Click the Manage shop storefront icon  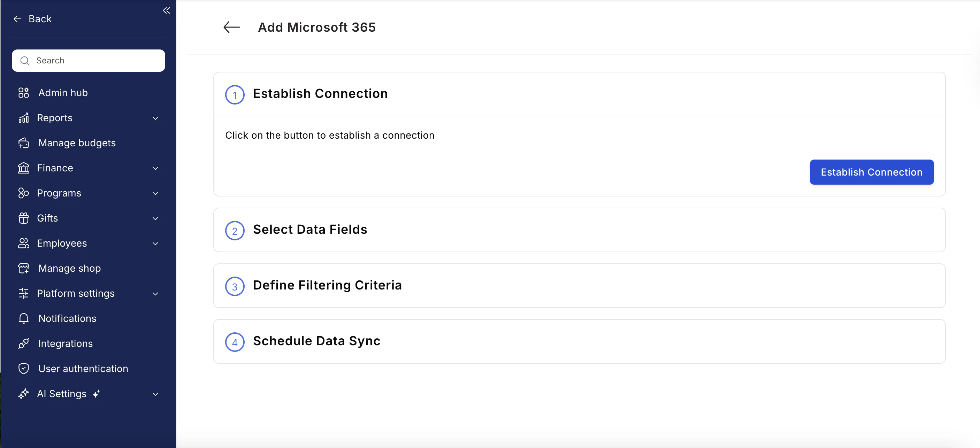click(24, 268)
